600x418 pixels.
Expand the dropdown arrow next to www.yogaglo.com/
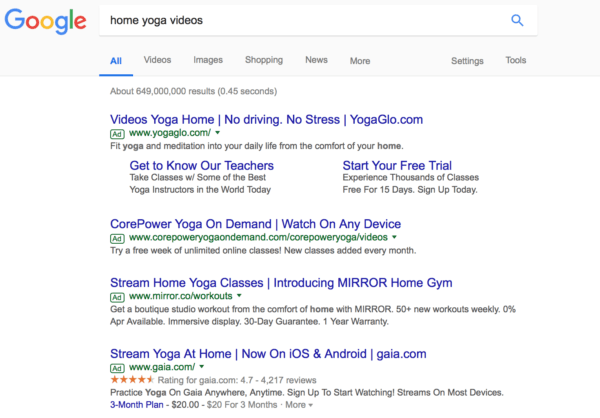coord(218,133)
